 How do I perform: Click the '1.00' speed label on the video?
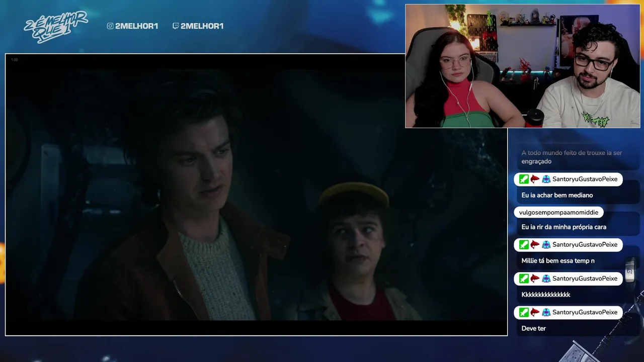pos(14,60)
